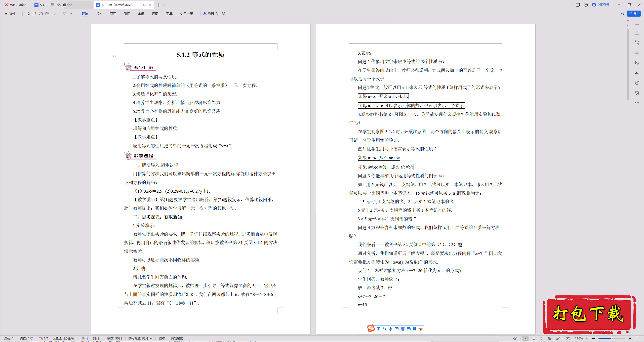Click the zoom in plus button
This screenshot has height=342, width=644.
pos(630,338)
